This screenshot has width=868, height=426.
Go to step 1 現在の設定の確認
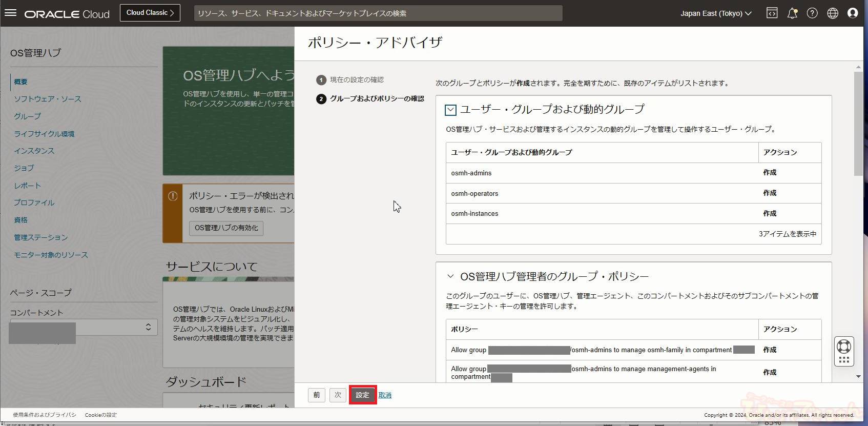tap(356, 80)
